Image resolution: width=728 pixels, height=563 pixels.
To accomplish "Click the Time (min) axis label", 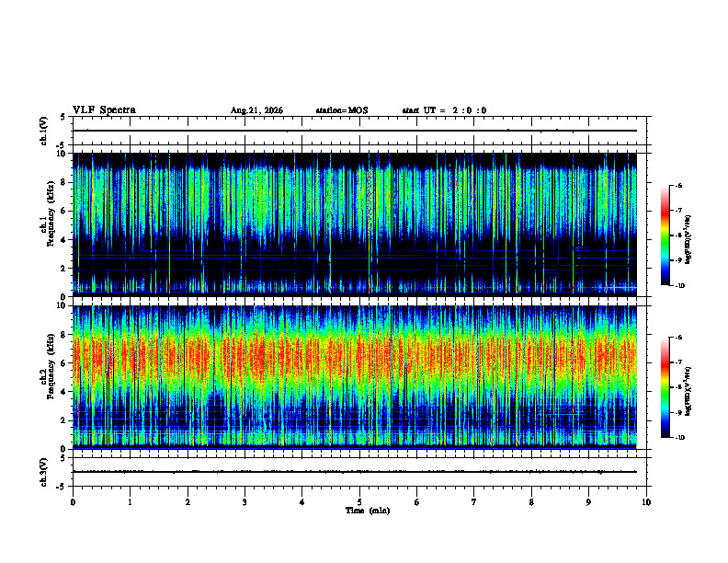I will [x=368, y=511].
